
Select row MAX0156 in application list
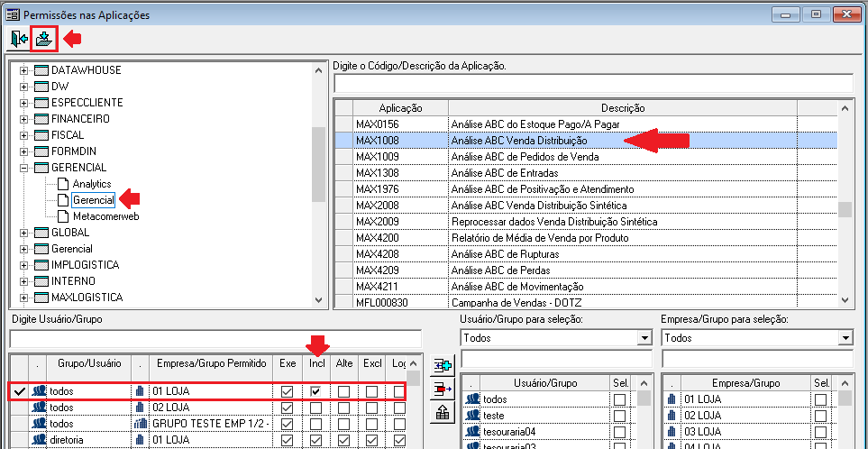[586, 124]
